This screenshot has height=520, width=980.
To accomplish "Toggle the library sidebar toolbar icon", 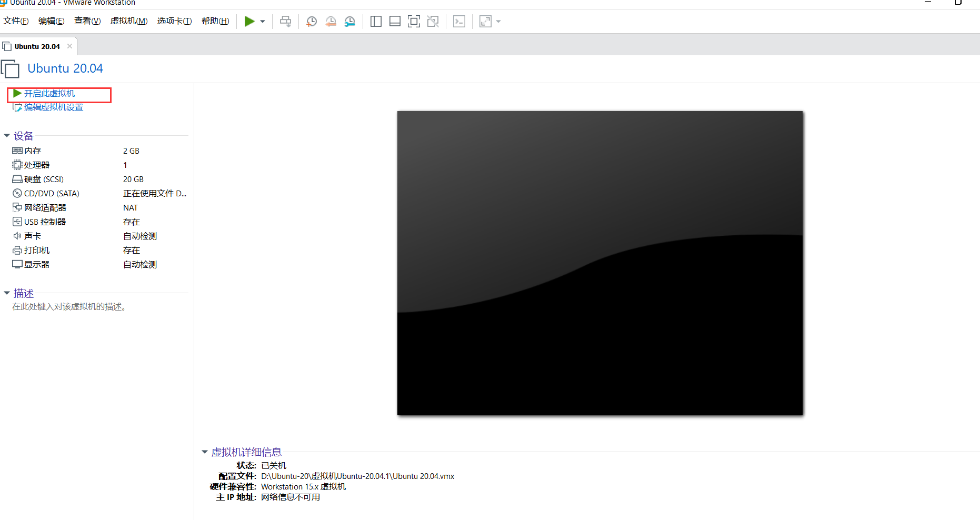I will click(376, 22).
